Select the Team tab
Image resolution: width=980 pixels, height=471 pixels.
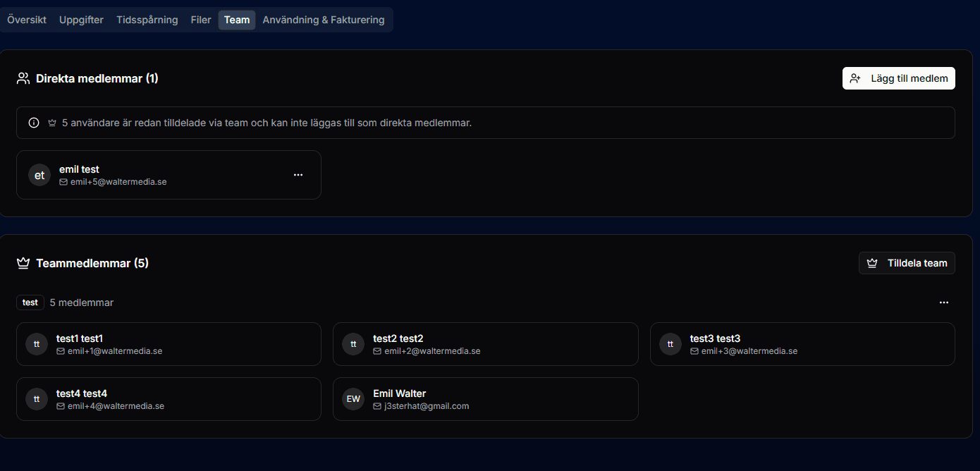click(x=237, y=20)
